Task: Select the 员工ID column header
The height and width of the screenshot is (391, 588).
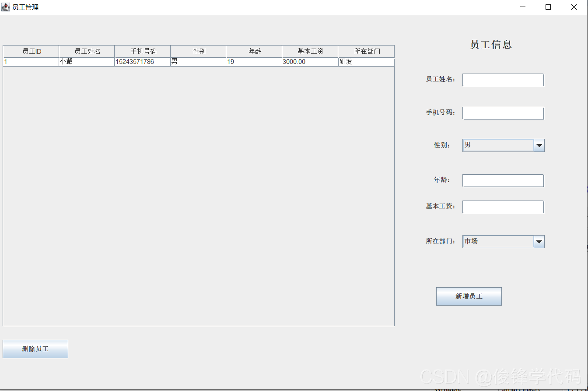Action: pos(31,51)
